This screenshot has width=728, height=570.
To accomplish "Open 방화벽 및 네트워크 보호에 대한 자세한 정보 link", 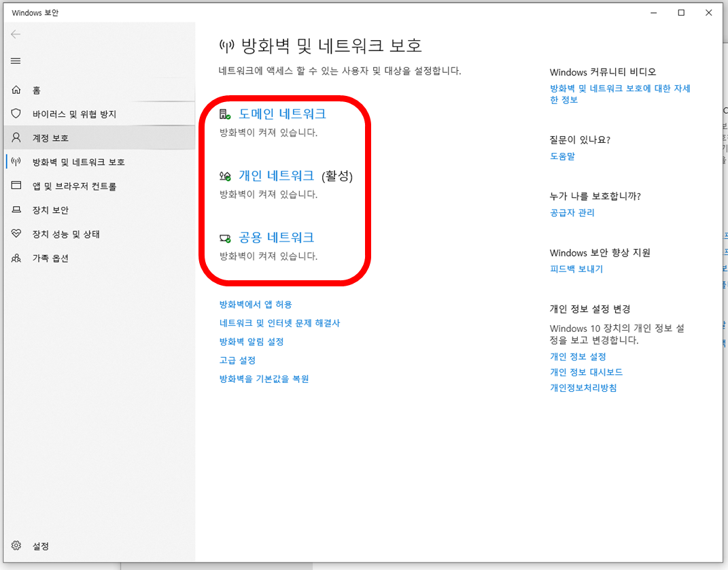I will (620, 94).
